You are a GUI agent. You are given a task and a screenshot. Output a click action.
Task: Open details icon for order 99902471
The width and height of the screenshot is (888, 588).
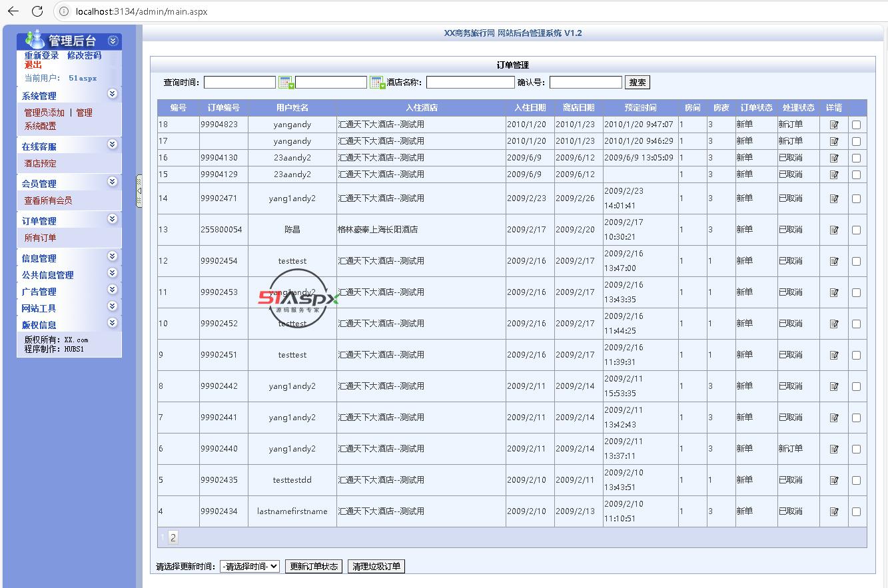pos(834,198)
